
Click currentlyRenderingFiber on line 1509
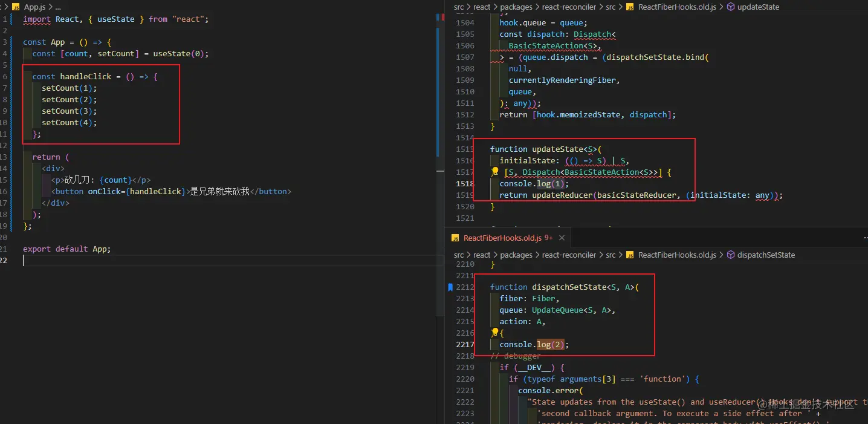562,80
